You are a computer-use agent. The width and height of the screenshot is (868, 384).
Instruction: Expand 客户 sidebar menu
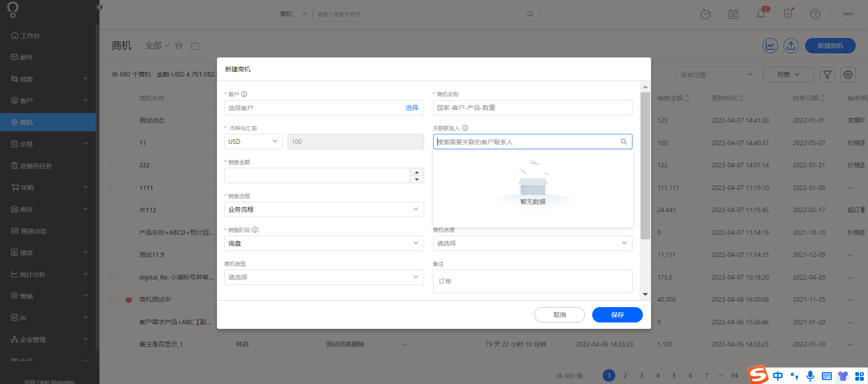(48, 101)
